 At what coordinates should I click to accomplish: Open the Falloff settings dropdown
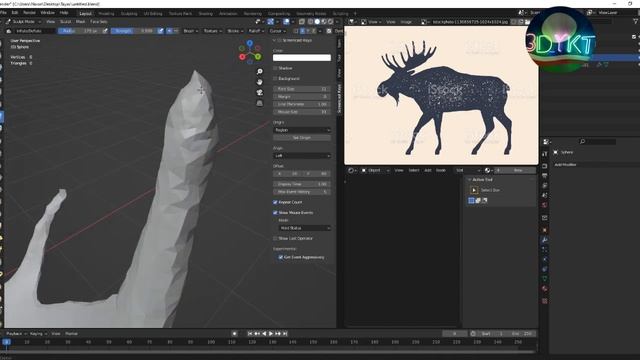pos(256,31)
